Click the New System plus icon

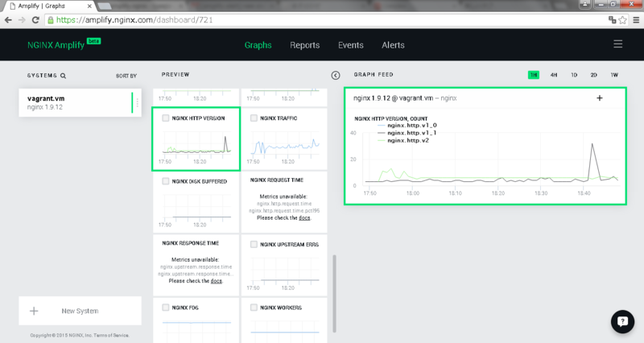(34, 311)
